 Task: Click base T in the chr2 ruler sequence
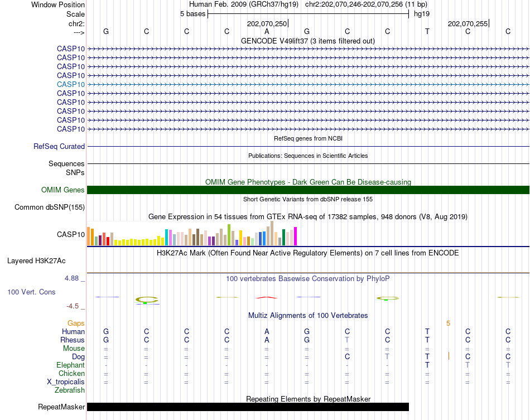pyautogui.click(x=427, y=31)
